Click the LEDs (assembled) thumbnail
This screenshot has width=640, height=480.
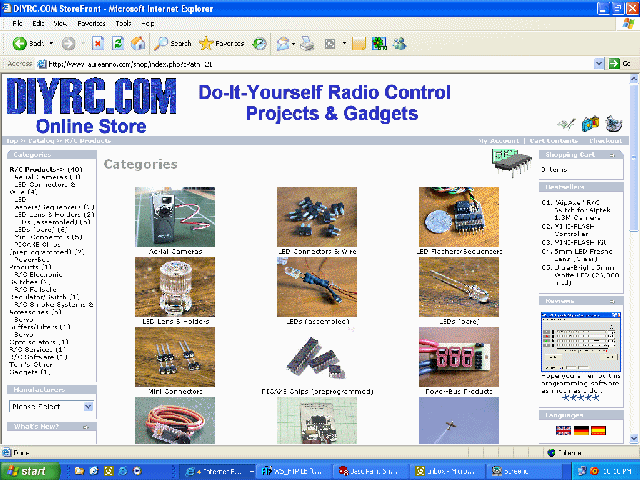[x=317, y=287]
